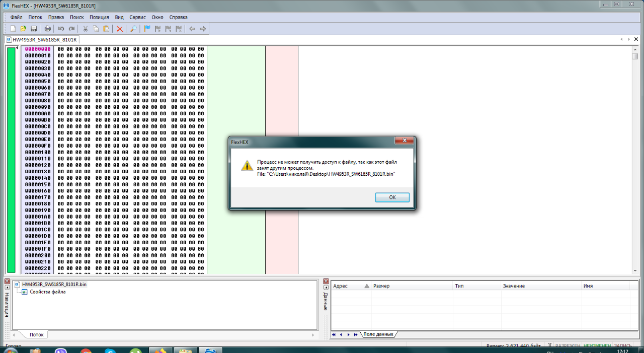Viewport: 644px width, 353px height.
Task: Close the Навигация panel with red X
Action: 7,281
